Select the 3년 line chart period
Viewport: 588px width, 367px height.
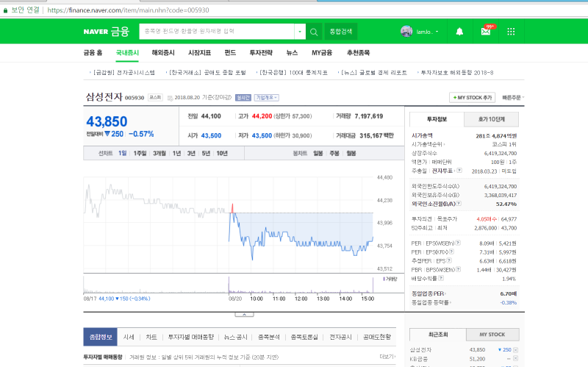(191, 153)
